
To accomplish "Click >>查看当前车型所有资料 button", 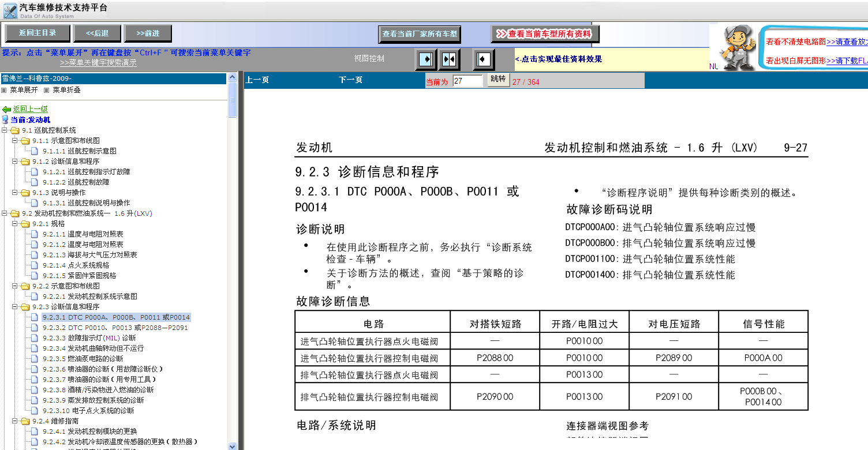I will coord(545,34).
